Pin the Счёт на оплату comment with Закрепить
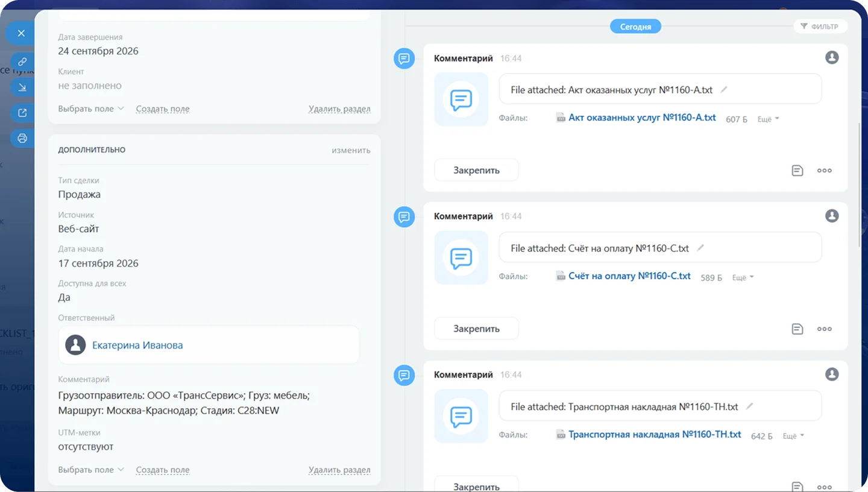Screen dimensions: 868x492 click(476, 329)
